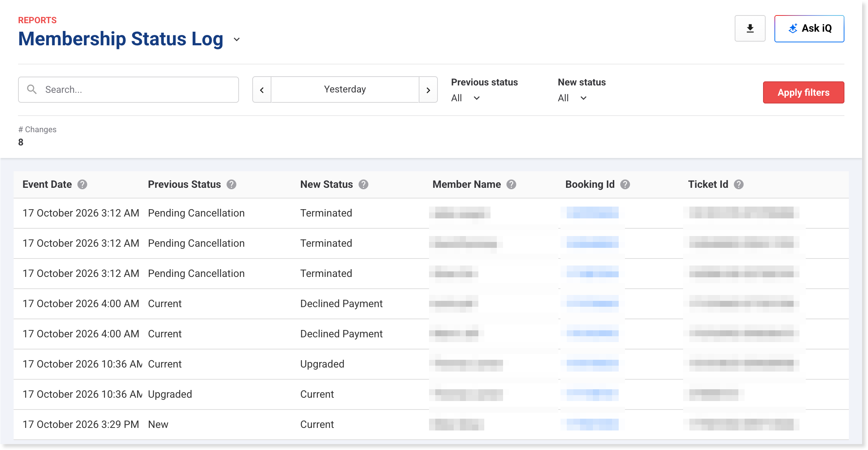Viewport: 868px width, 450px height.
Task: Click Current status in 3:29 PM row
Action: coord(317,425)
